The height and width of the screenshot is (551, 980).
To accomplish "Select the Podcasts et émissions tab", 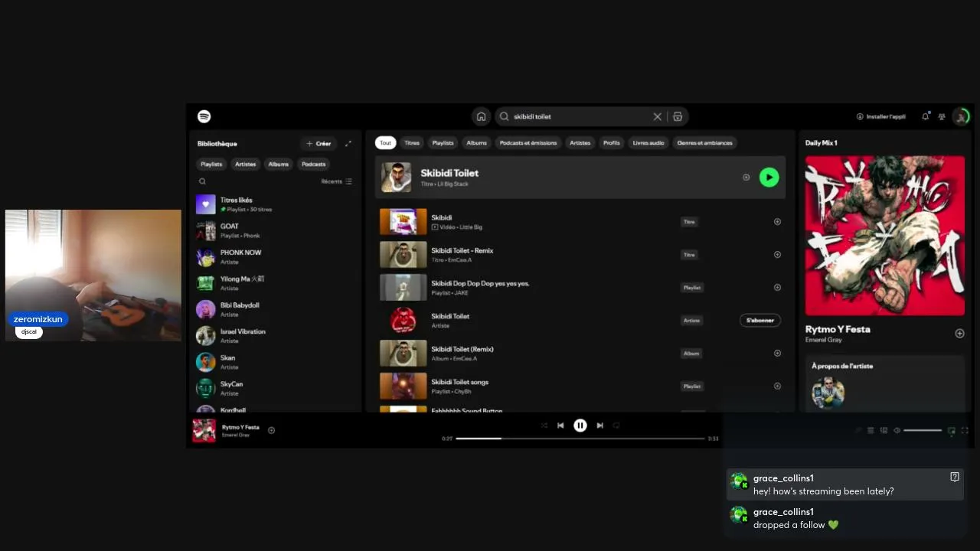I will (x=528, y=142).
